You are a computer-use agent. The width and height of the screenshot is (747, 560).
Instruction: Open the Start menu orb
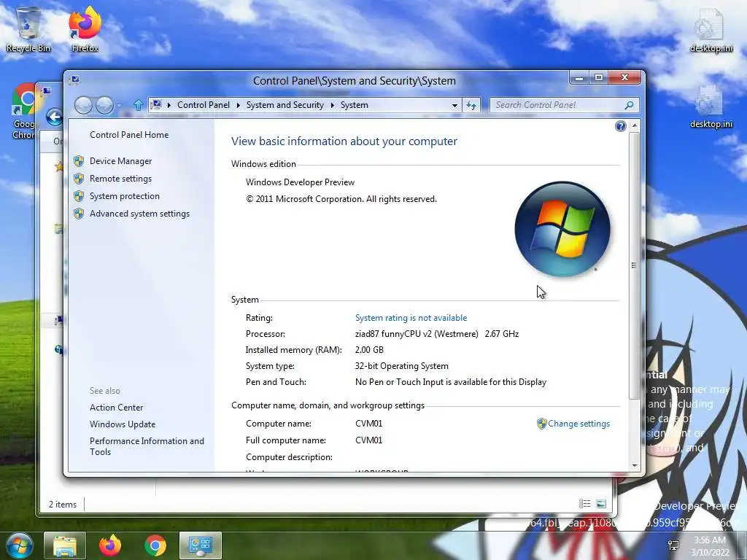point(20,545)
